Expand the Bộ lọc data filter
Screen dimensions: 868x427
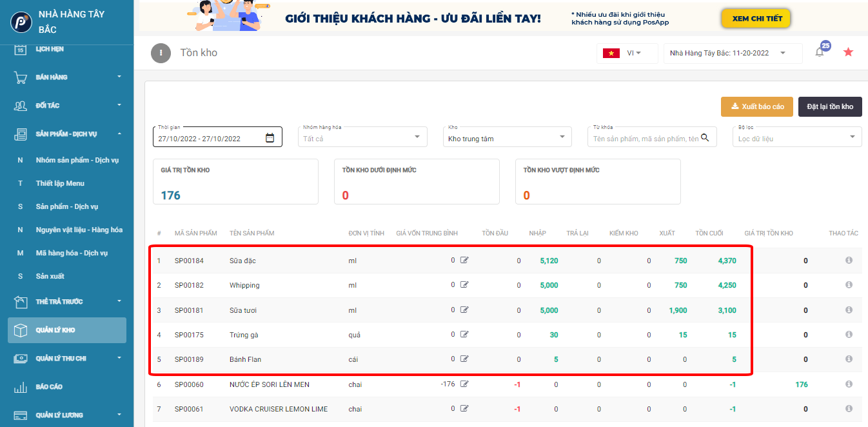coord(799,137)
